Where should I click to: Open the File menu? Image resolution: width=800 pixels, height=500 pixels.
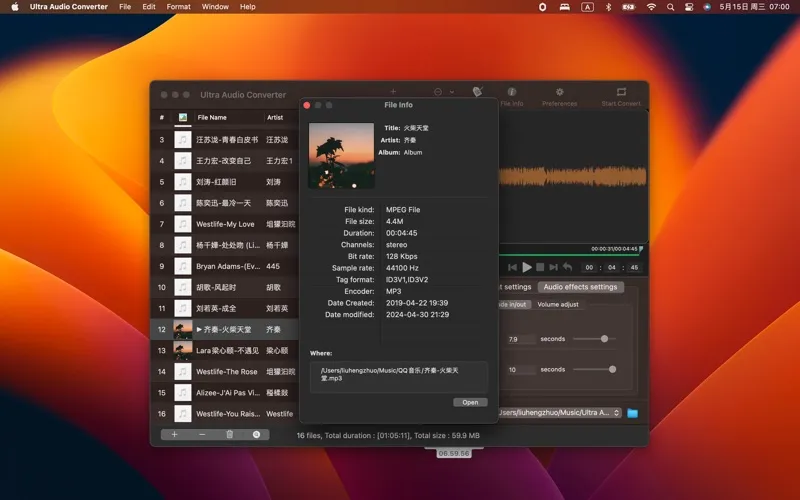125,7
